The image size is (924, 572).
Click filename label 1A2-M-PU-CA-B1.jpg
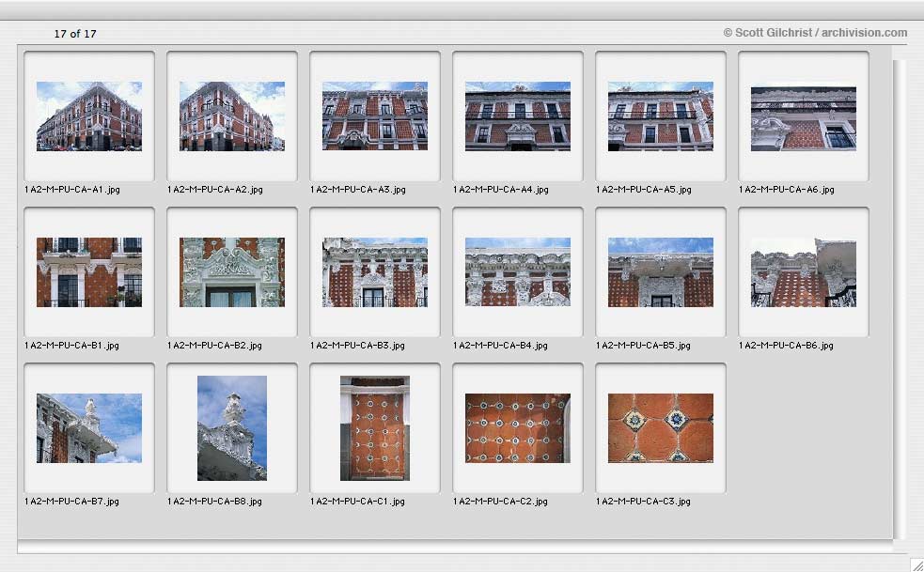(71, 346)
